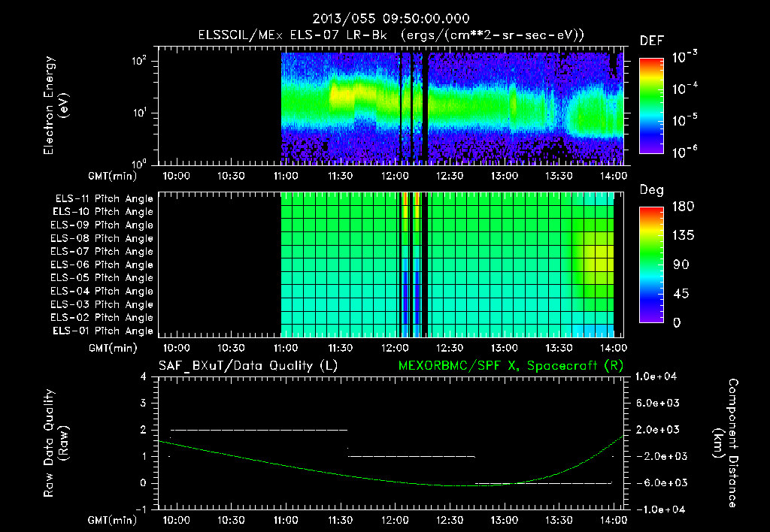The height and width of the screenshot is (532, 770).
Task: Click the 10:30 tick under the data quality plot
Action: coord(231,520)
